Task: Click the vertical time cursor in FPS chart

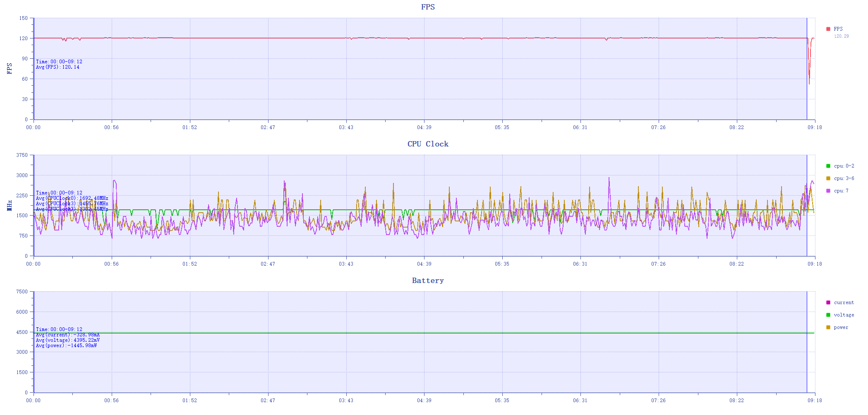Action: click(x=807, y=83)
